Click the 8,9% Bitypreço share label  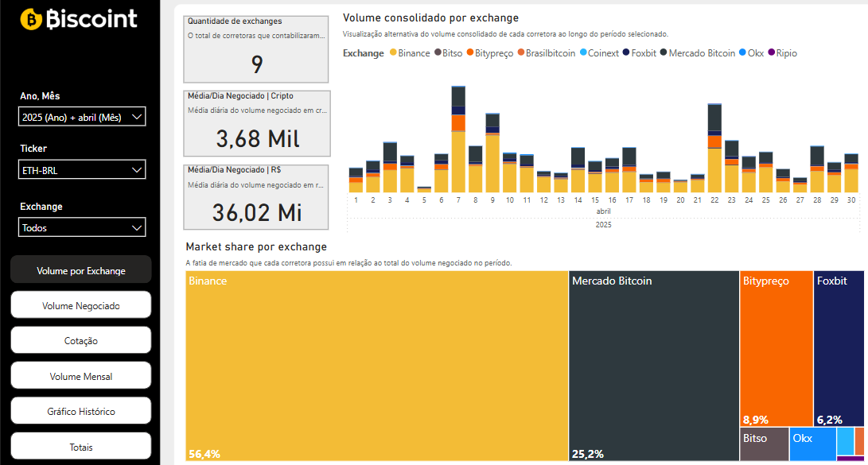756,420
